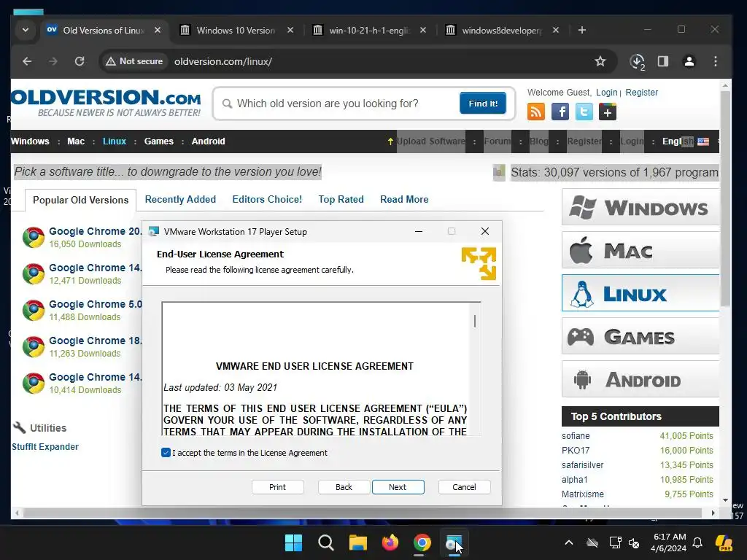
Task: Click the US flag language icon
Action: pyautogui.click(x=703, y=141)
